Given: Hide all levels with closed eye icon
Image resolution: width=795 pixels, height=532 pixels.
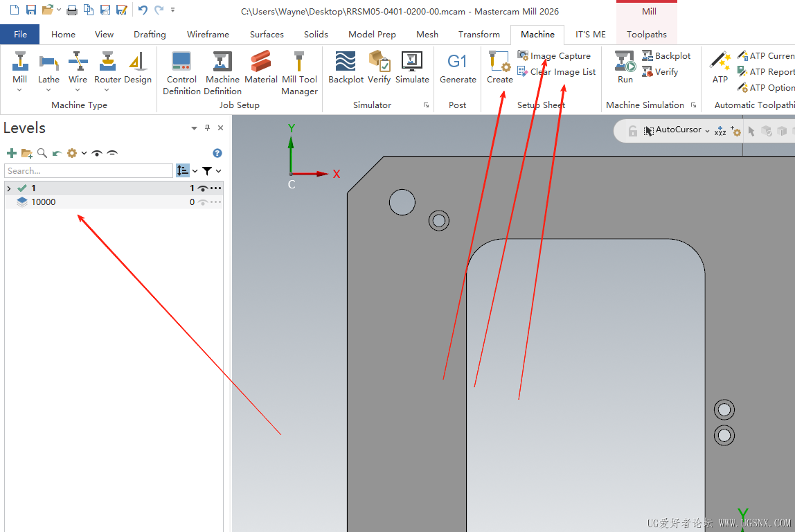Looking at the screenshot, I should 112,153.
